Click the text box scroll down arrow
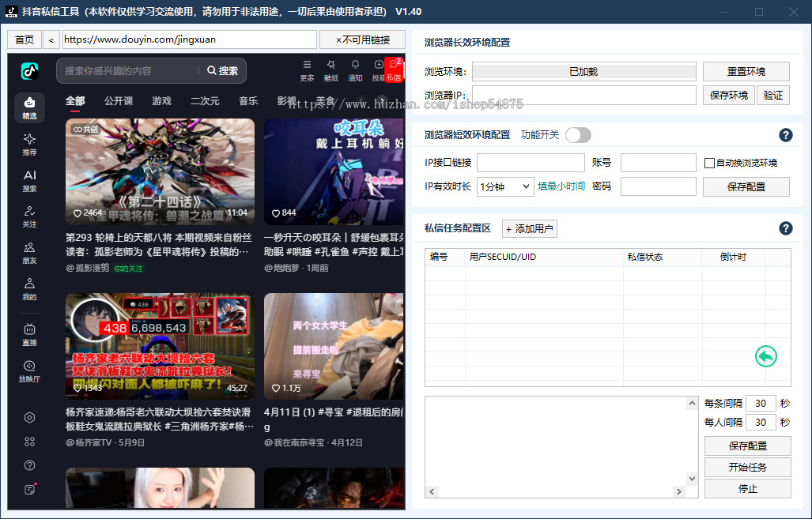The width and height of the screenshot is (812, 519). tap(692, 479)
